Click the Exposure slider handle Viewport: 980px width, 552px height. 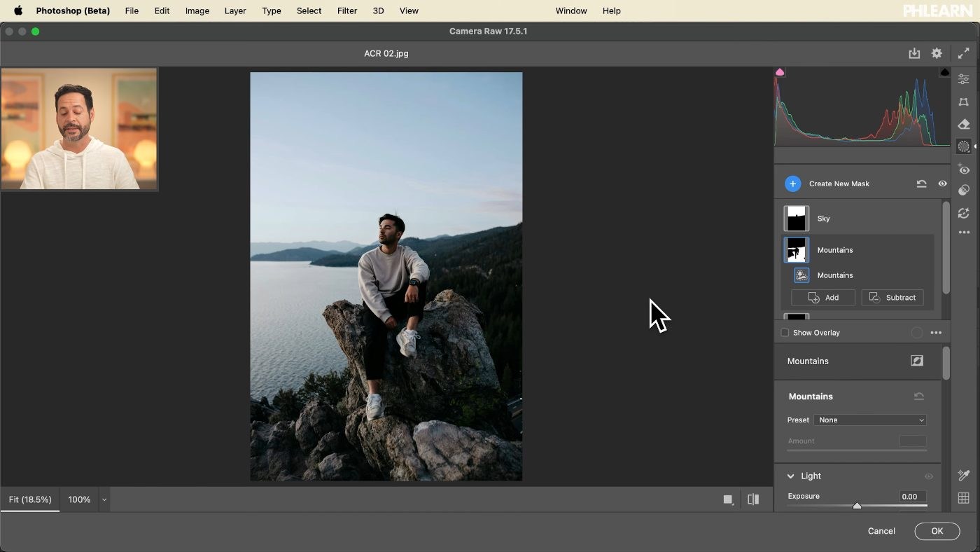(857, 505)
